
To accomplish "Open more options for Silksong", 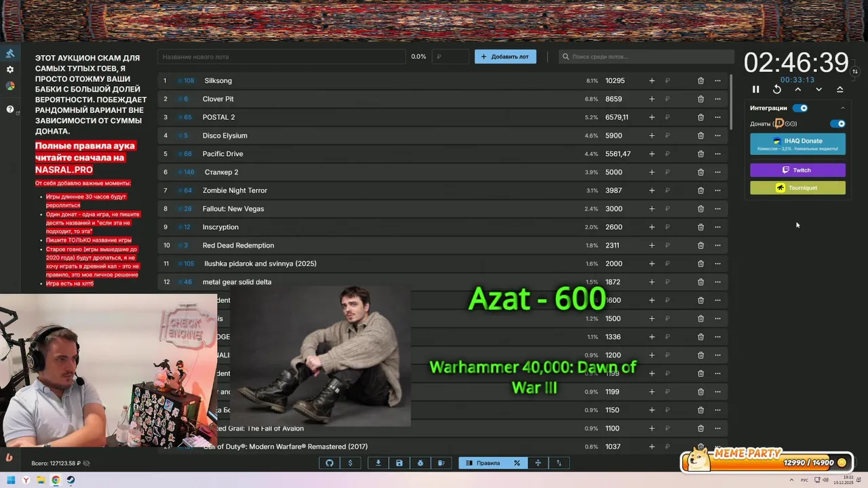I will 717,81.
